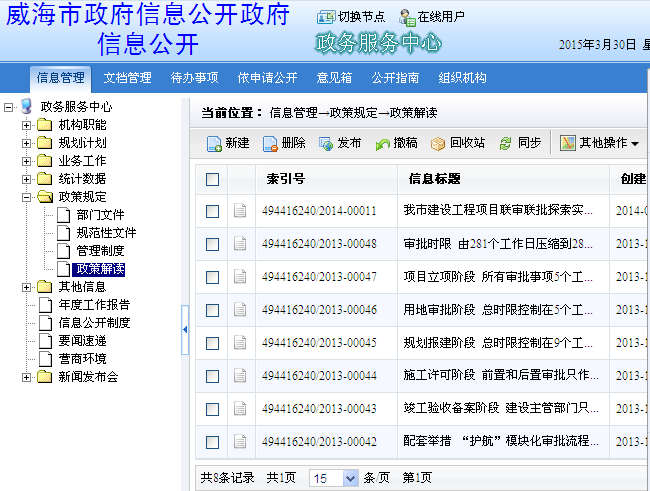This screenshot has width=650, height=491.
Task: Open the 其他操作 dropdown menu
Action: click(600, 144)
